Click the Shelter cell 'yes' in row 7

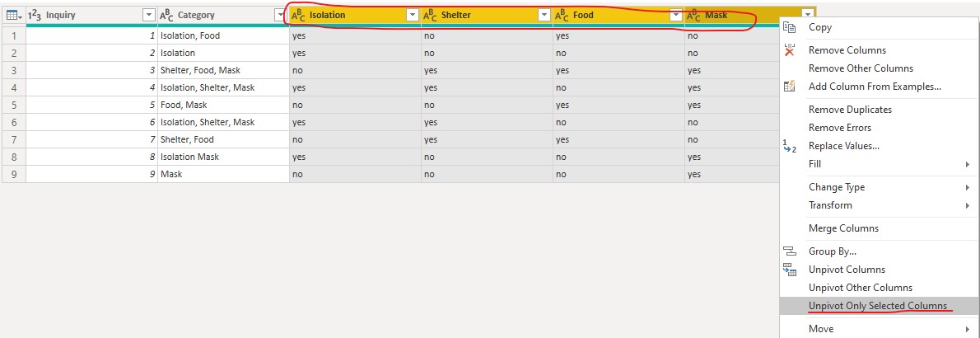click(487, 139)
